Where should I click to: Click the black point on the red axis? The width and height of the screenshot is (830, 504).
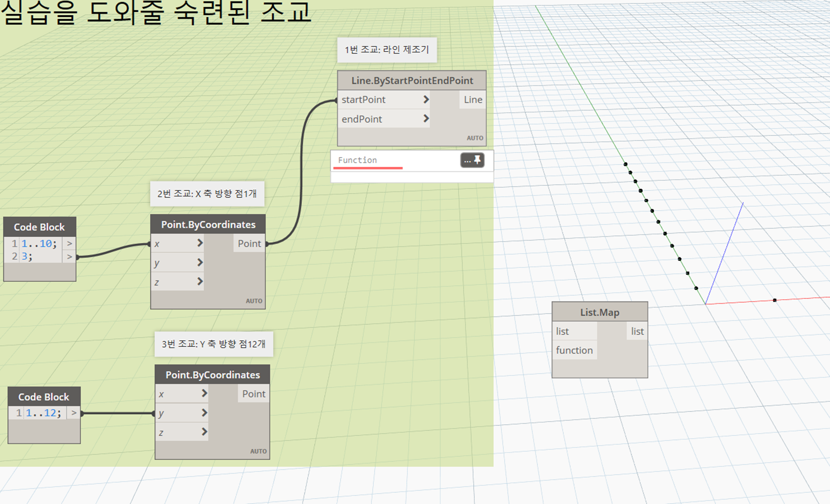775,300
